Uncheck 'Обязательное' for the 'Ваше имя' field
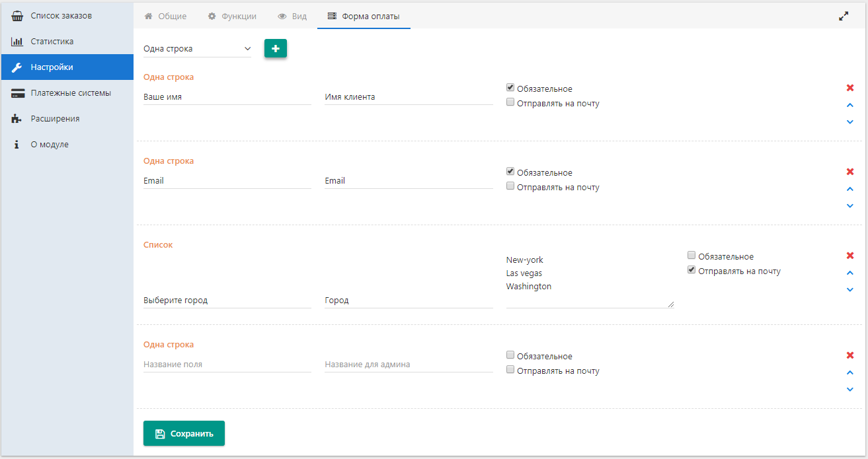The width and height of the screenshot is (868, 459). (510, 88)
